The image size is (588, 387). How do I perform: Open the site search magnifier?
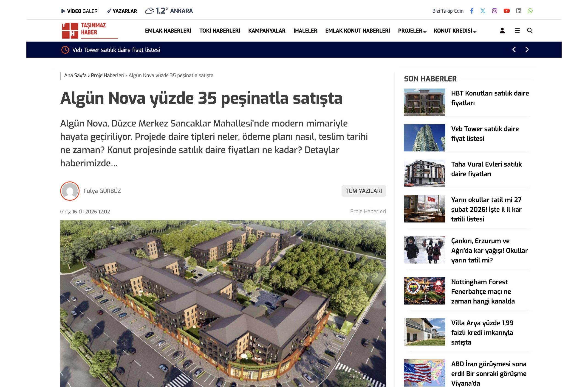pyautogui.click(x=530, y=31)
